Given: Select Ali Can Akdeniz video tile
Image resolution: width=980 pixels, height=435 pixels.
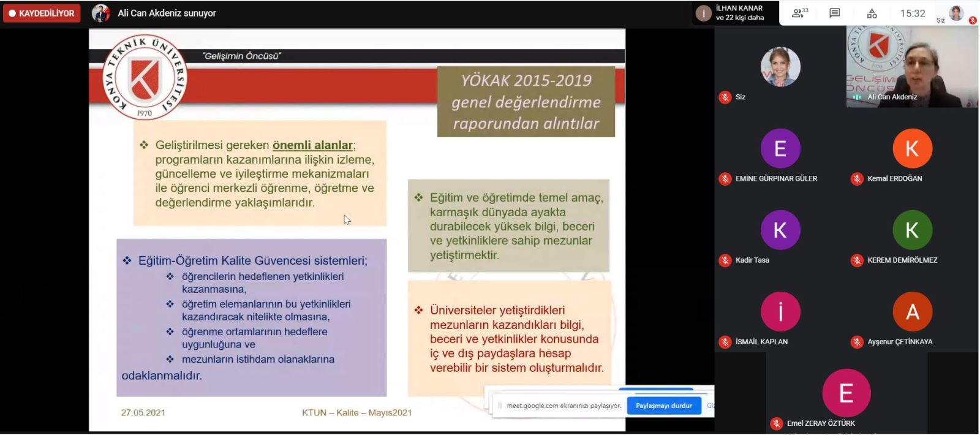Looking at the screenshot, I should 912,66.
